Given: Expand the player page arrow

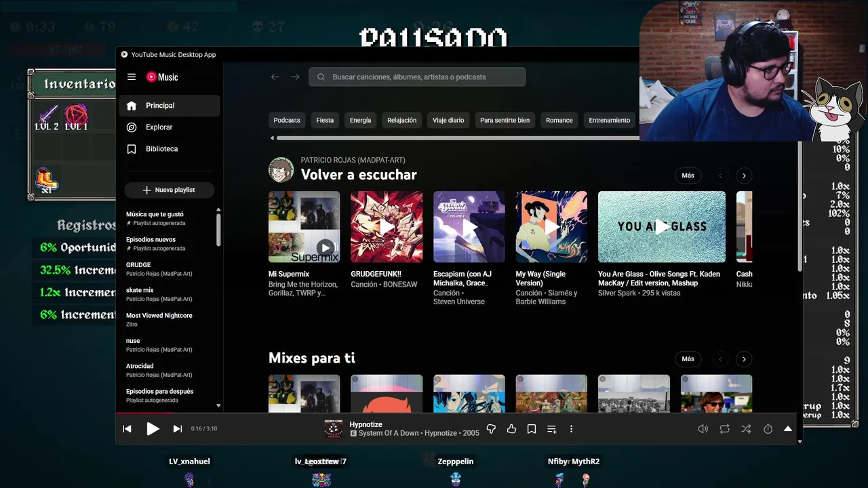Looking at the screenshot, I should (x=788, y=429).
